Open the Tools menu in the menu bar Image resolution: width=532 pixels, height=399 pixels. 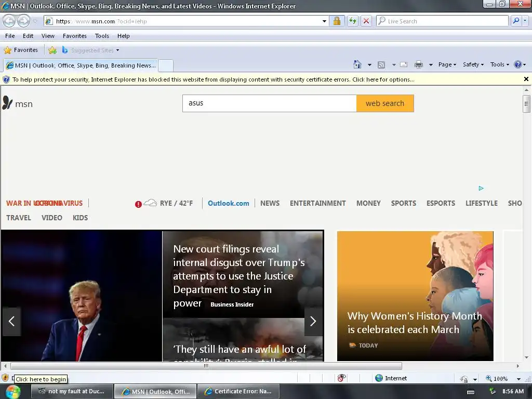pyautogui.click(x=102, y=36)
